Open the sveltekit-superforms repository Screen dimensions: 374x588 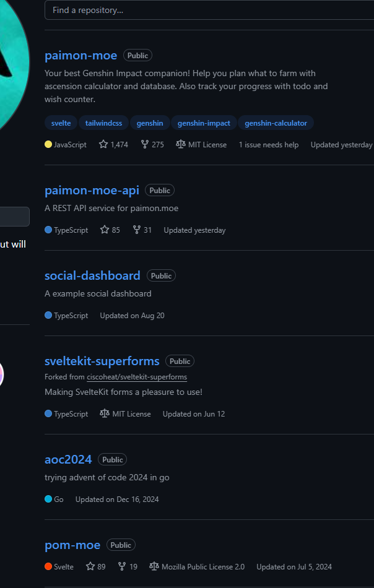click(x=102, y=361)
